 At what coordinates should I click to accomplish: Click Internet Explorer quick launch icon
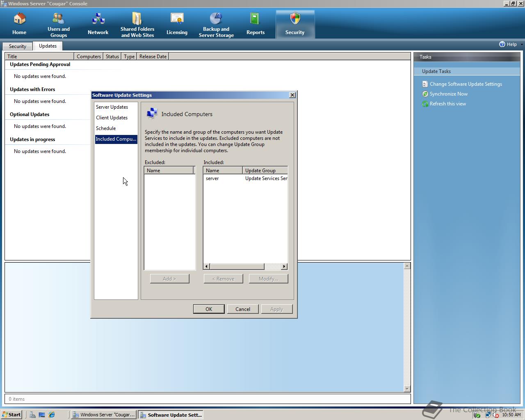pyautogui.click(x=52, y=415)
